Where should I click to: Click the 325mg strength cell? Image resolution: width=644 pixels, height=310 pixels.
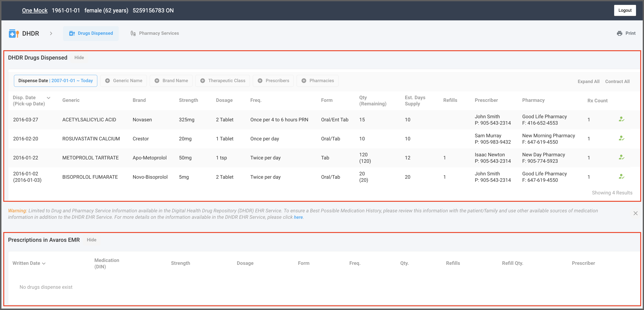click(x=186, y=120)
